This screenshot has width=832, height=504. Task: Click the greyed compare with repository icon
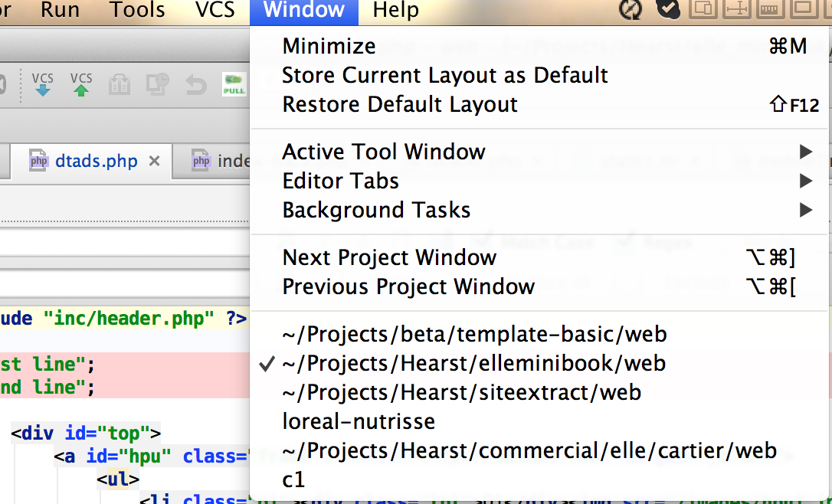pyautogui.click(x=120, y=85)
